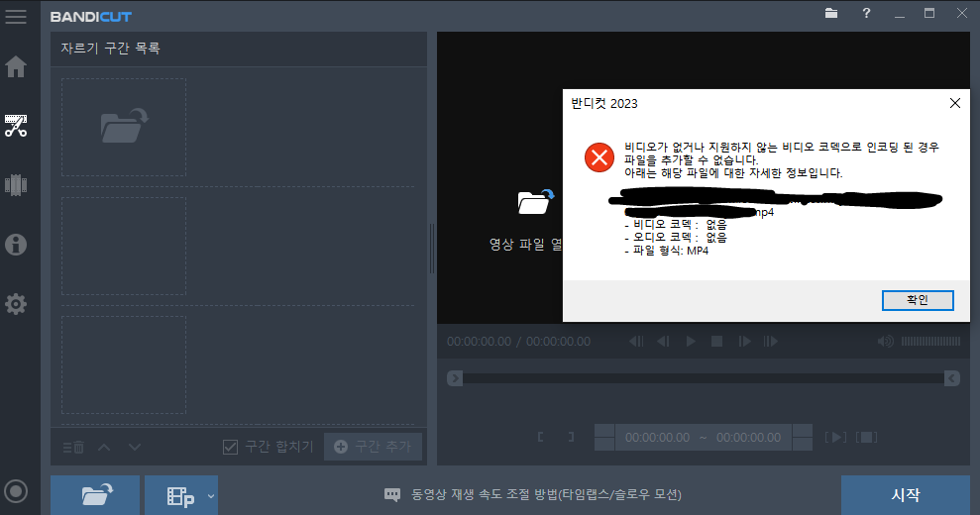Click the 시작 button
Screen dimensions: 980x515
(906, 495)
